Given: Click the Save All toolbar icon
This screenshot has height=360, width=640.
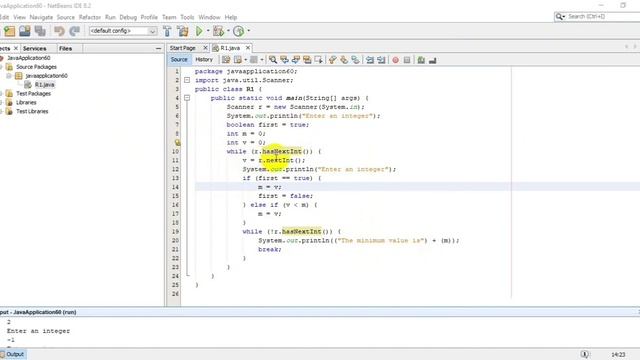Looking at the screenshot, I should pyautogui.click(x=40, y=31).
